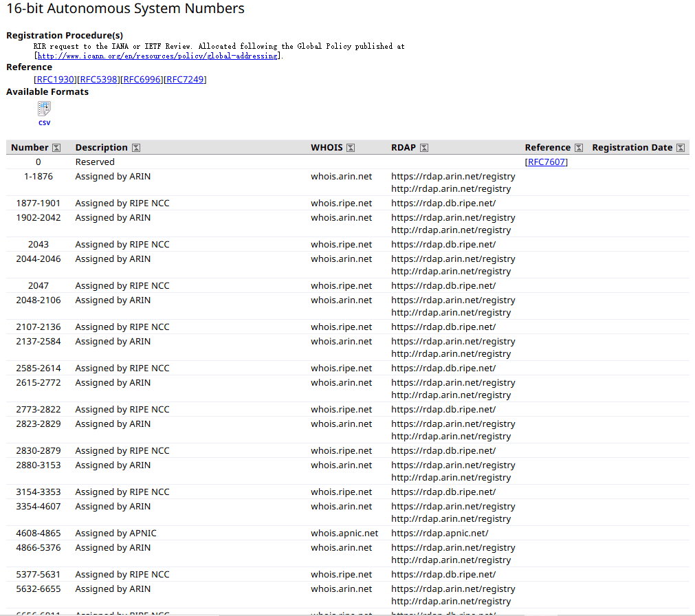Click number cell '2048-2106'
The width and height of the screenshot is (695, 616).
pyautogui.click(x=38, y=300)
